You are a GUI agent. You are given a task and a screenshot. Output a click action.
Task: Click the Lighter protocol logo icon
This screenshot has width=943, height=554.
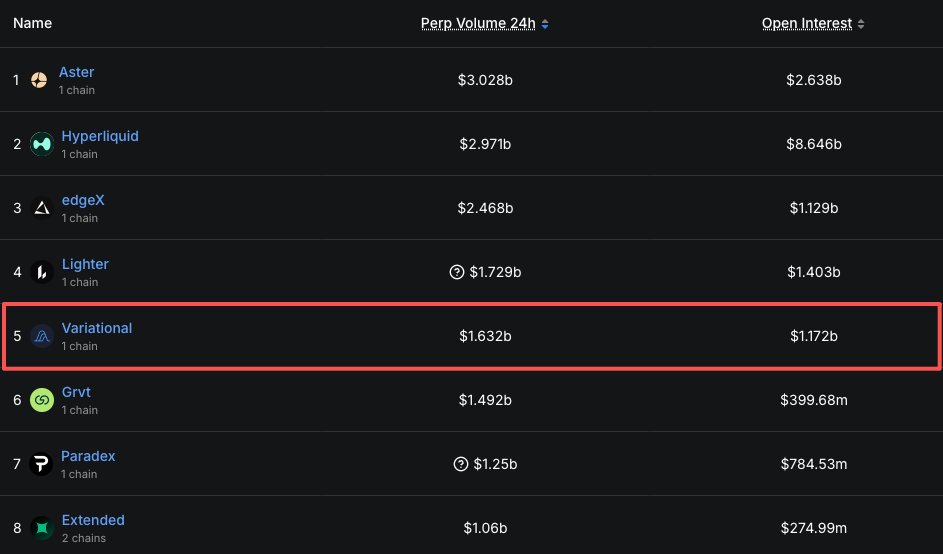41,272
